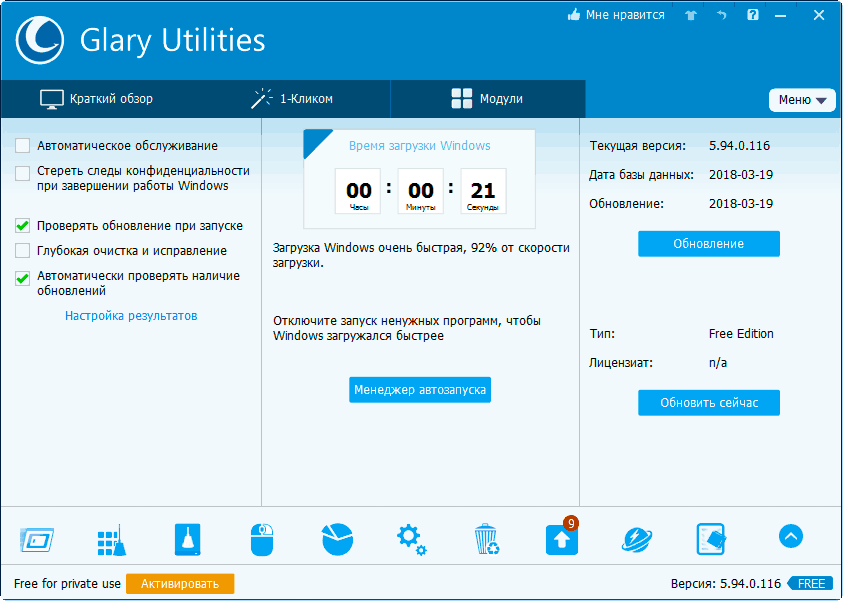Enable the Автоматическое обслуживание checkbox
This screenshot has width=843, height=601.
(23, 146)
